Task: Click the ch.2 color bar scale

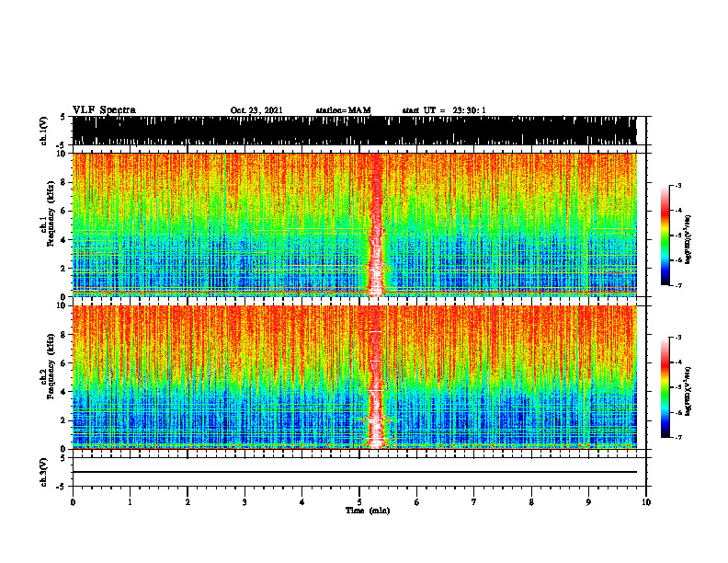Action: pyautogui.click(x=665, y=387)
